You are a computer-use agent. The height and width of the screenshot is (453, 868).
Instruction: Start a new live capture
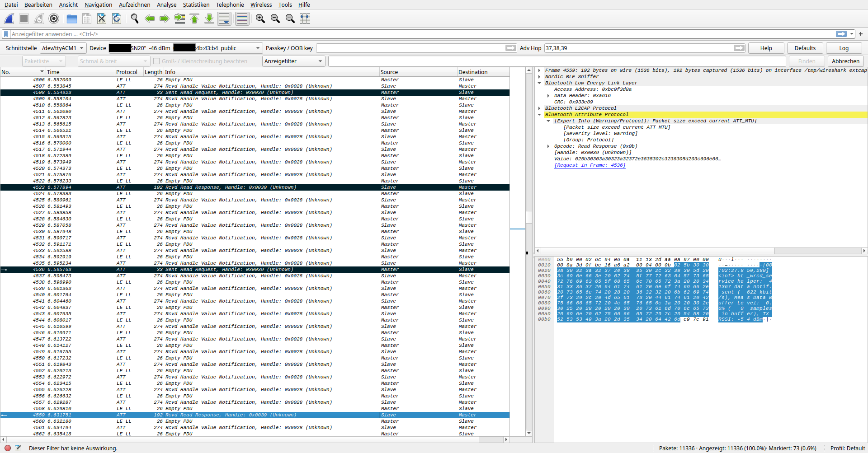pos(9,19)
